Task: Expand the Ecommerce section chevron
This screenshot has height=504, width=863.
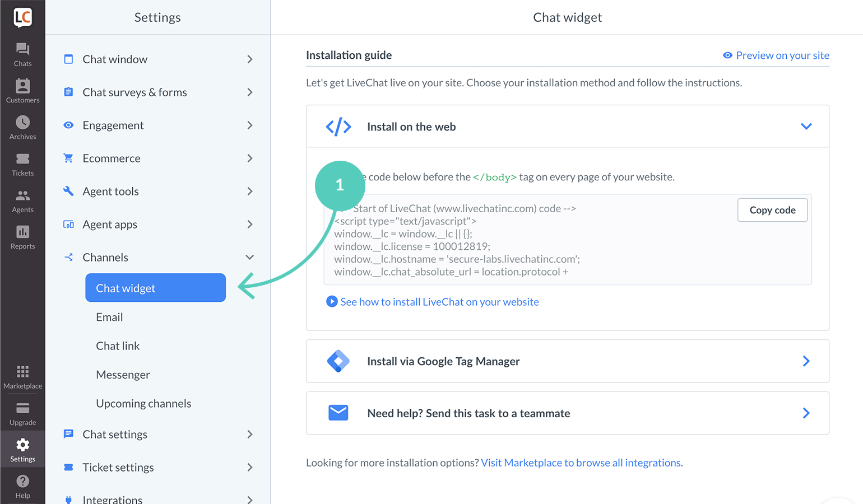Action: pos(250,158)
